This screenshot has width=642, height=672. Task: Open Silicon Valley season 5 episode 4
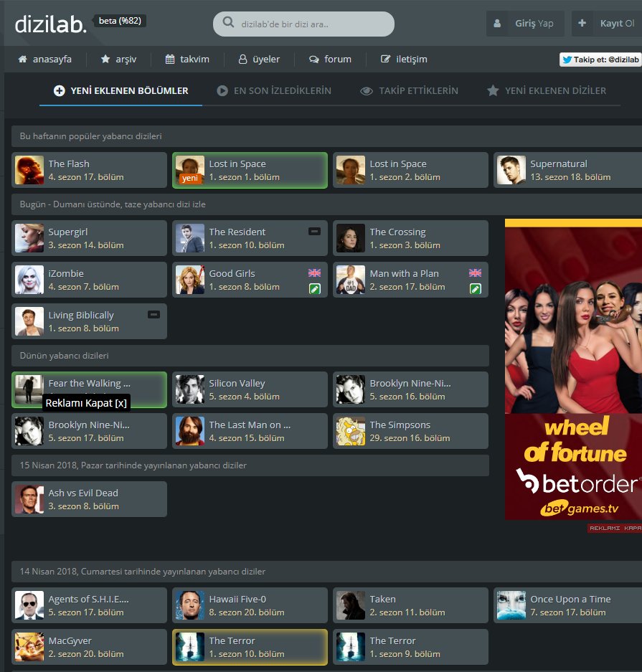(x=250, y=389)
